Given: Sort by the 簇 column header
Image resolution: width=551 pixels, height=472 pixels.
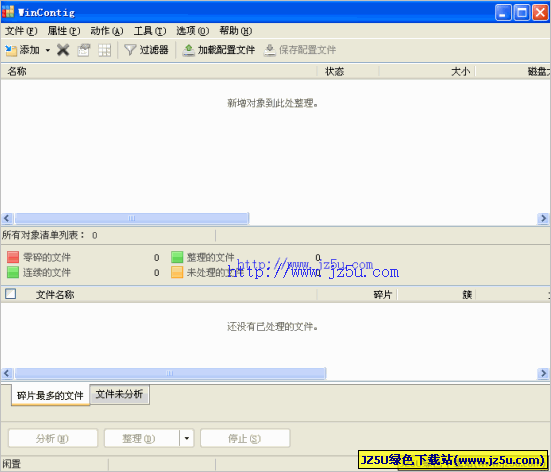Looking at the screenshot, I should pos(436,295).
